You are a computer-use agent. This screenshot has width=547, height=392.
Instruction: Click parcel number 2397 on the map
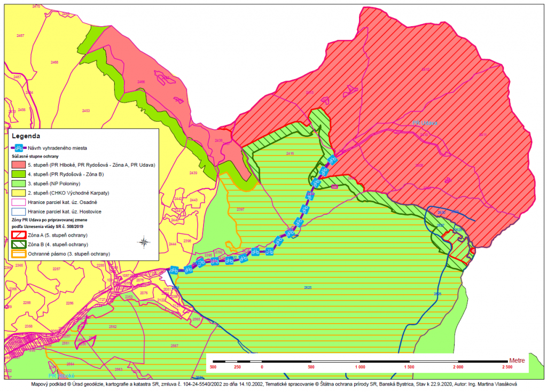(x=240, y=209)
